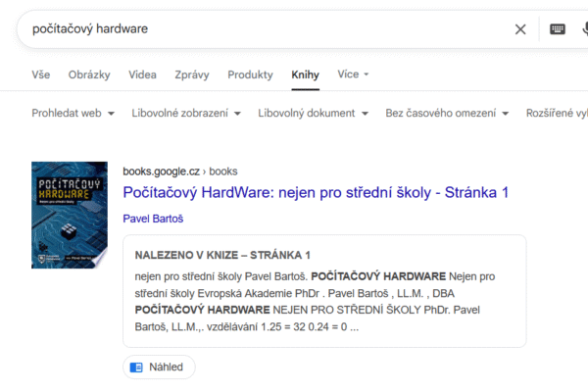Switch to the Videa tab

tap(142, 74)
